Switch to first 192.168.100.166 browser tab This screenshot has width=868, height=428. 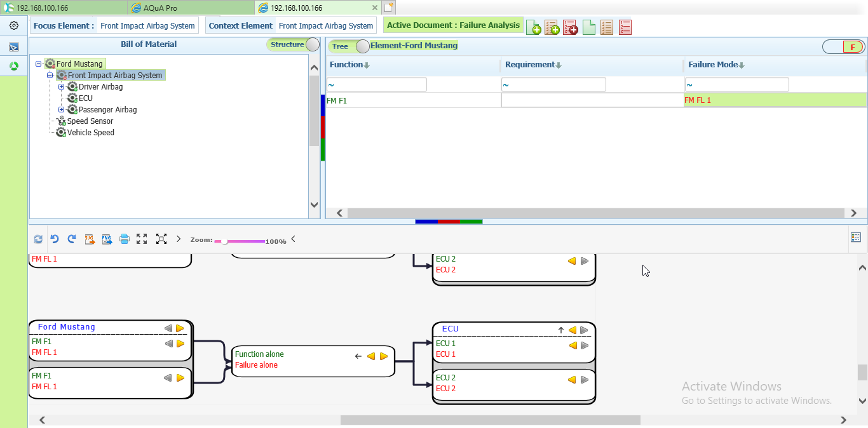point(64,8)
